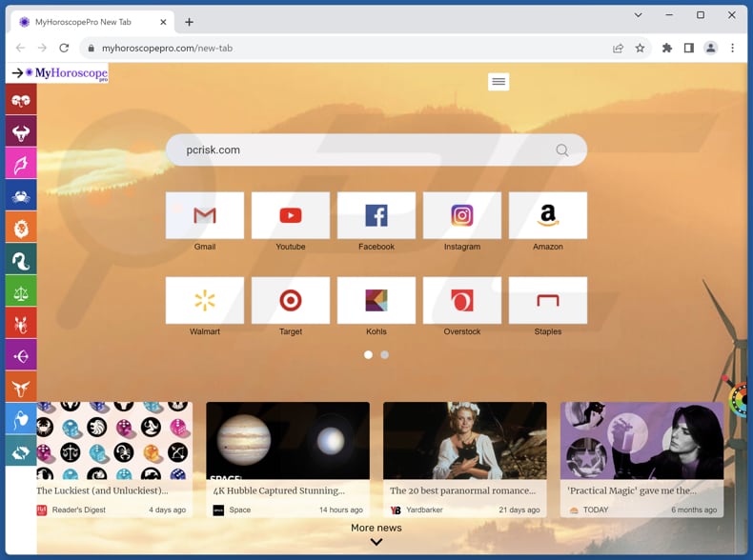This screenshot has height=560, width=753.
Task: Toggle the browser side panel icon
Action: click(x=688, y=48)
